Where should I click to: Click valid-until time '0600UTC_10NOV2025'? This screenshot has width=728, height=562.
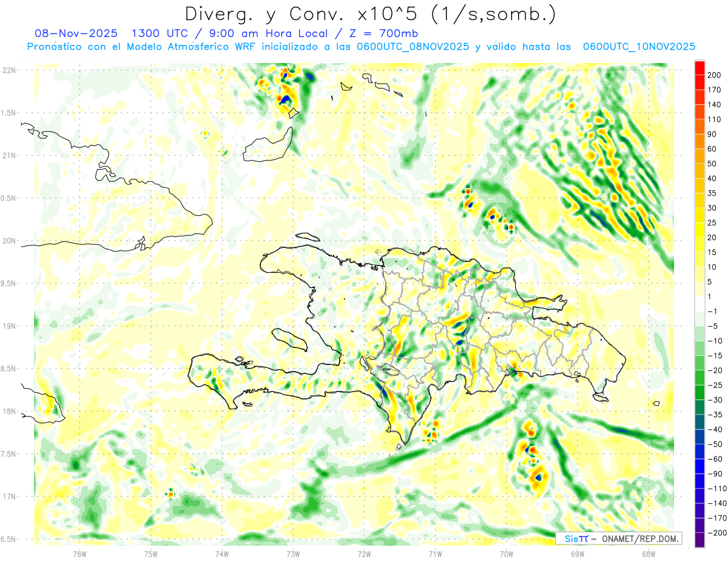point(639,47)
